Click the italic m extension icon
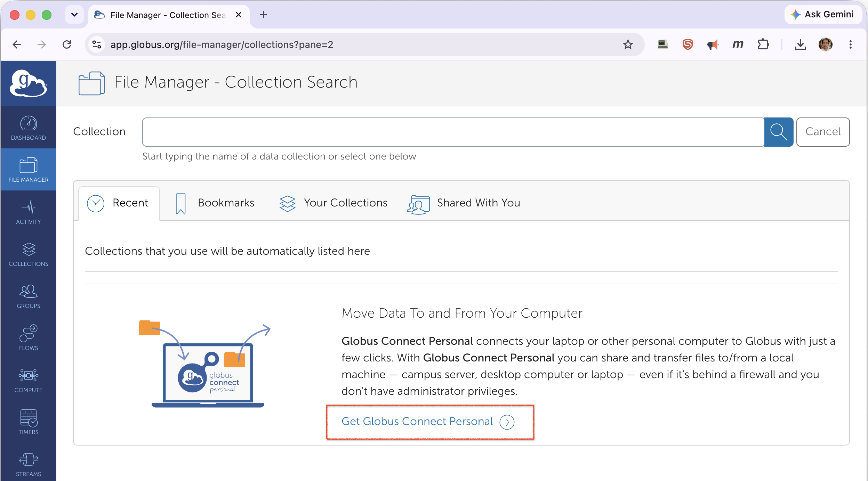Screen dimensions: 868x481 pyautogui.click(x=738, y=44)
